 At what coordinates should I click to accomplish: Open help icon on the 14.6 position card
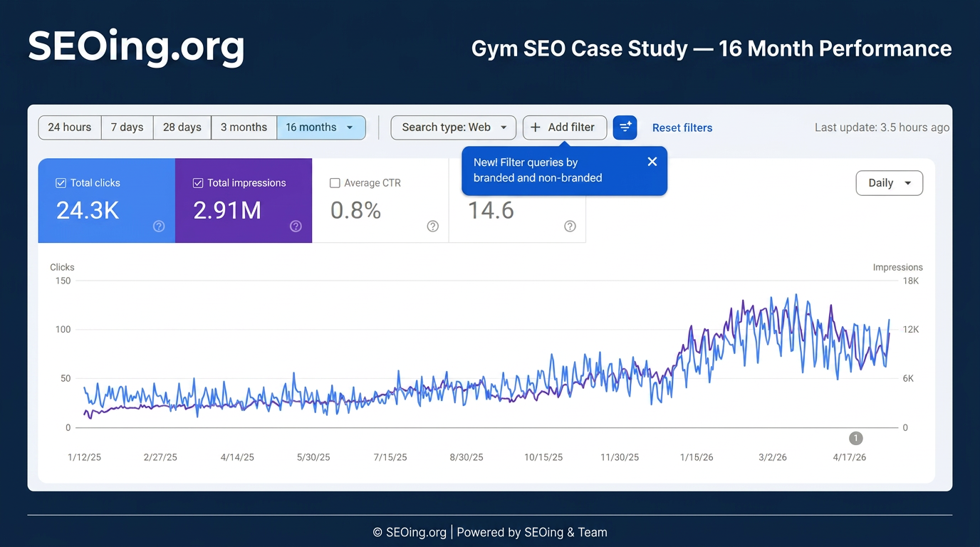(x=570, y=226)
